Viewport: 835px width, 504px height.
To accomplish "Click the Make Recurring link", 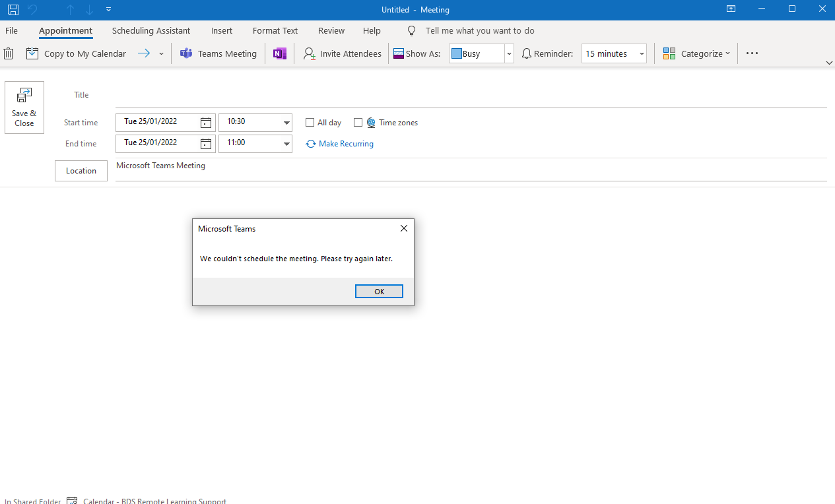I will pos(340,143).
